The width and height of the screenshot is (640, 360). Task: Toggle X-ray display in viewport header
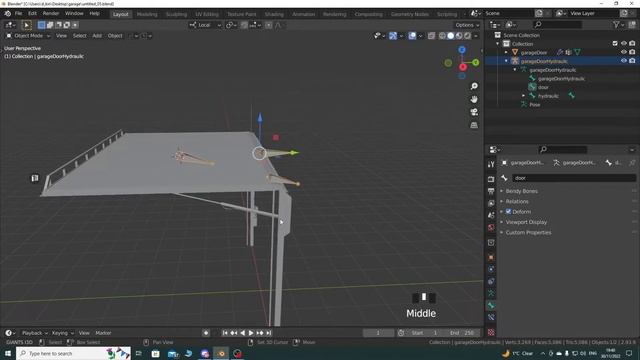point(431,36)
